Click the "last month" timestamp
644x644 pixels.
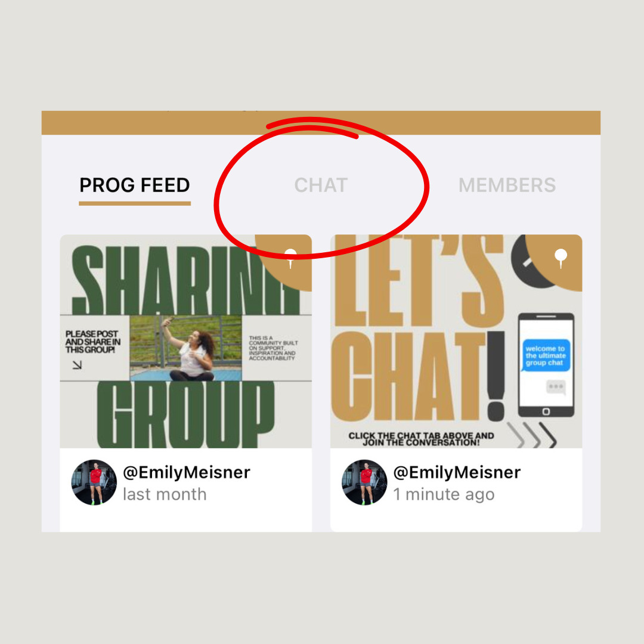(x=165, y=494)
